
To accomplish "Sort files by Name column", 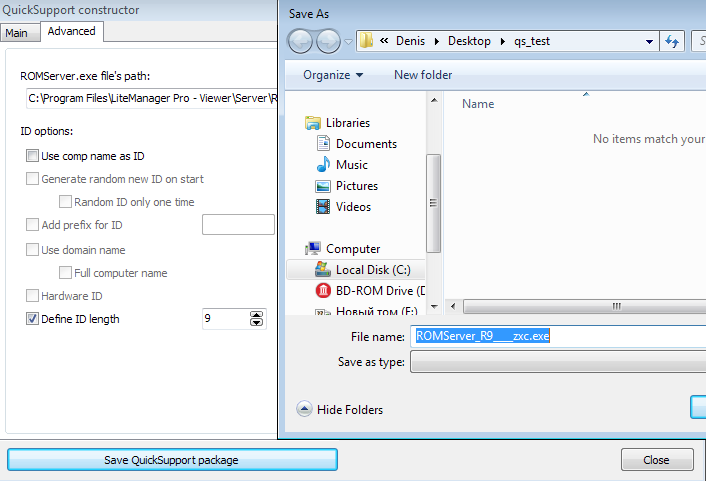I will [478, 104].
